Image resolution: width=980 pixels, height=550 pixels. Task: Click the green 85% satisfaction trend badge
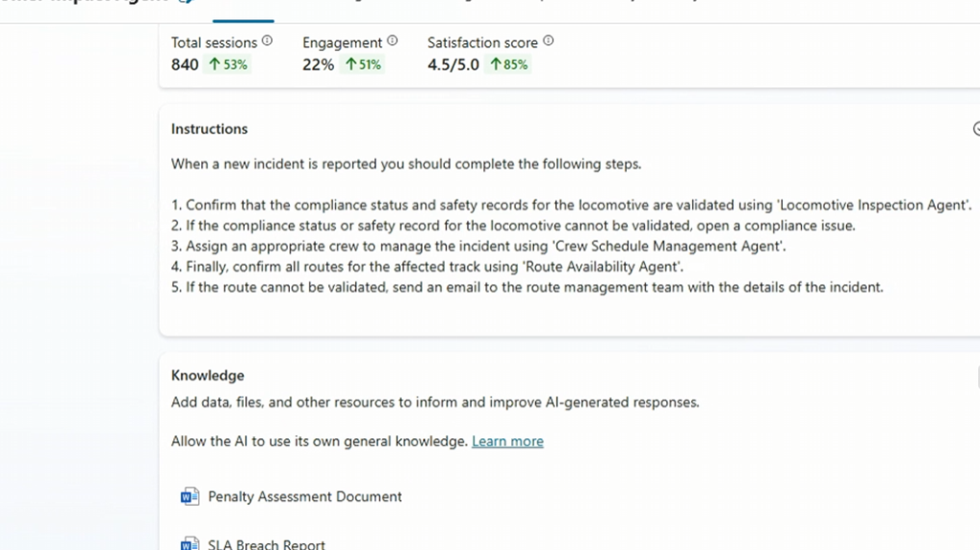(x=509, y=65)
